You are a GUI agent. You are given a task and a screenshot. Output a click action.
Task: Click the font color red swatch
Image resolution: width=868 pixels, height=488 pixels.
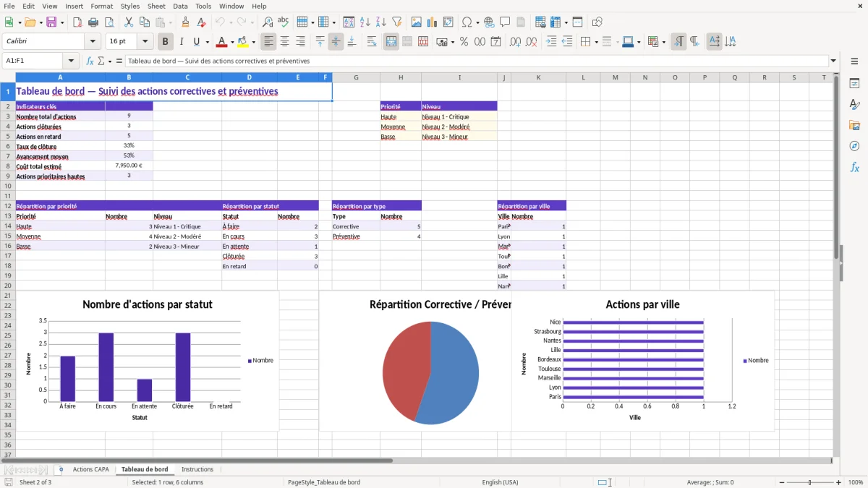222,42
